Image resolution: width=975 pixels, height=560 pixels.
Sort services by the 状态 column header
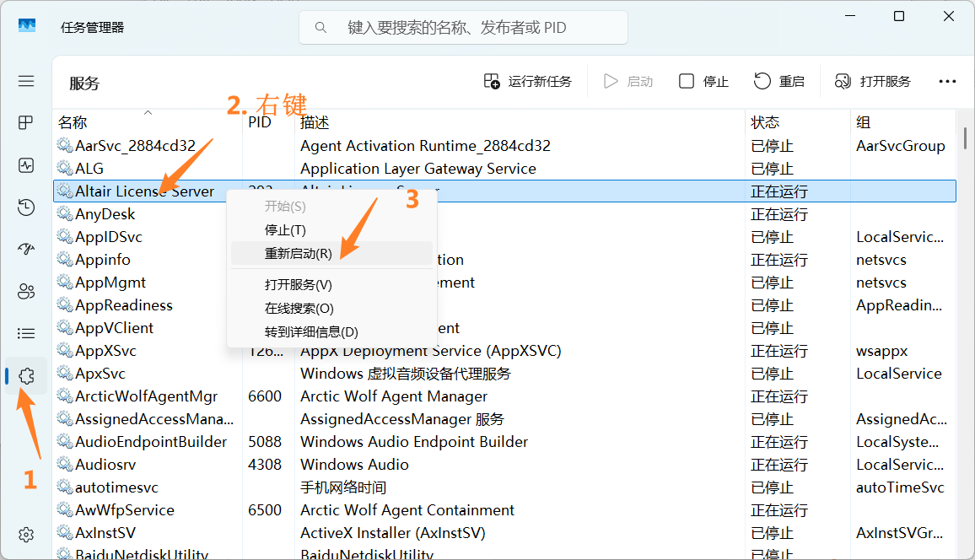765,123
